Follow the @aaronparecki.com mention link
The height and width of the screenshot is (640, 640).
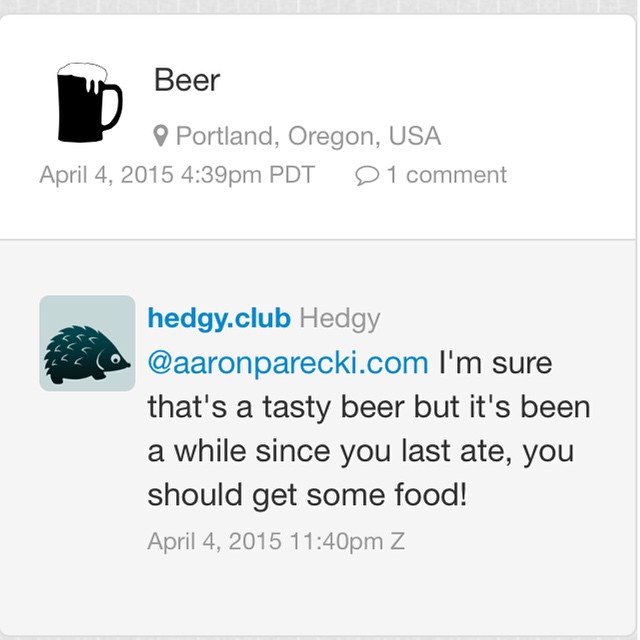pos(288,362)
